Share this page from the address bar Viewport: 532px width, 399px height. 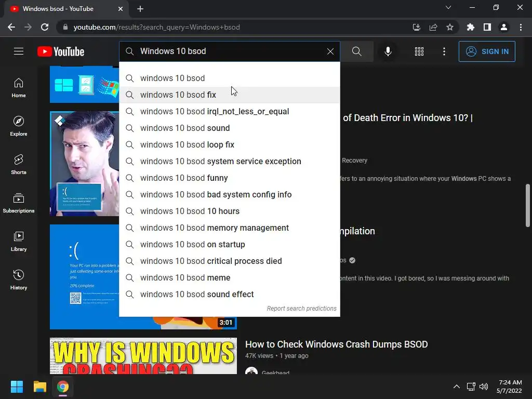pos(433,27)
